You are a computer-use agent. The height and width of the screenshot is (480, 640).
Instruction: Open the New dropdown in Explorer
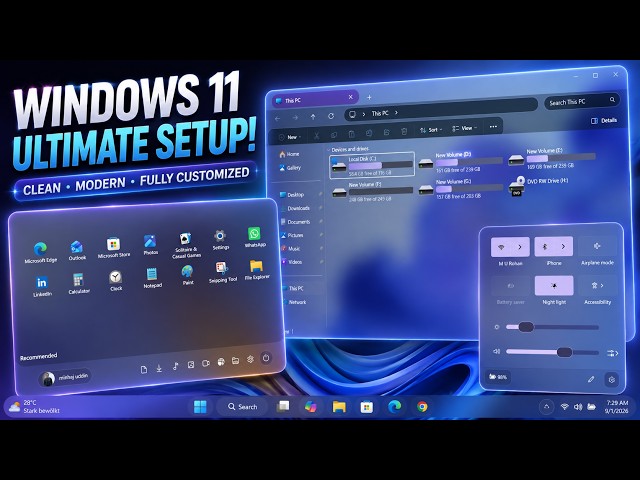[290, 137]
